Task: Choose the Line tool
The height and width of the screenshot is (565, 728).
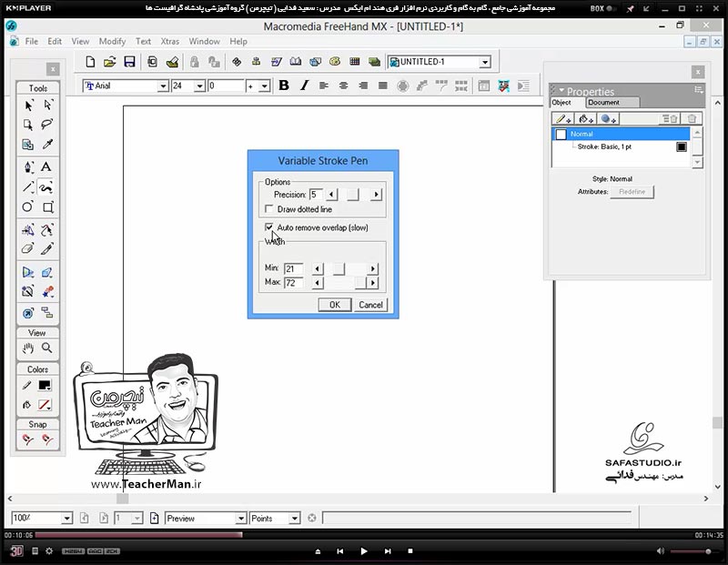Action: (28, 187)
